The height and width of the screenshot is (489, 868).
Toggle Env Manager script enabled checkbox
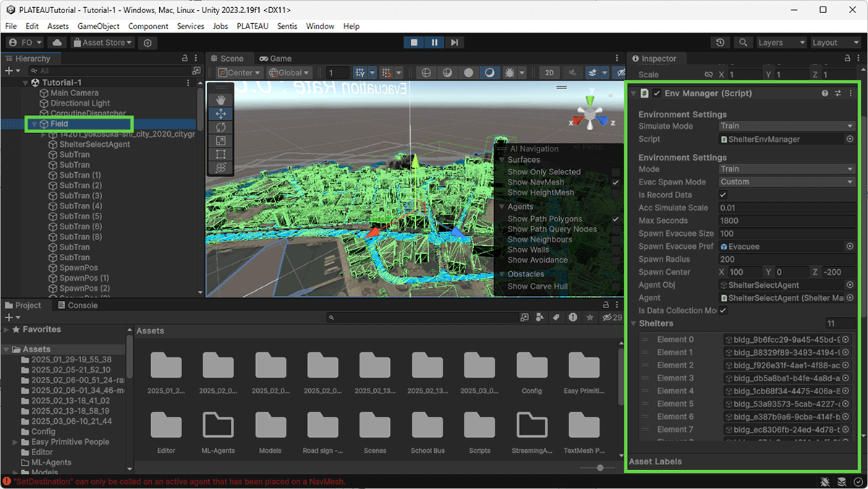tap(657, 93)
